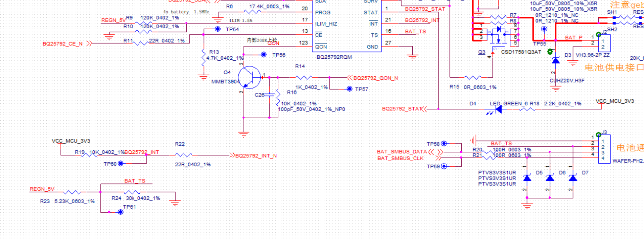
Task: Select the TP60 test point
Action: pos(121,164)
